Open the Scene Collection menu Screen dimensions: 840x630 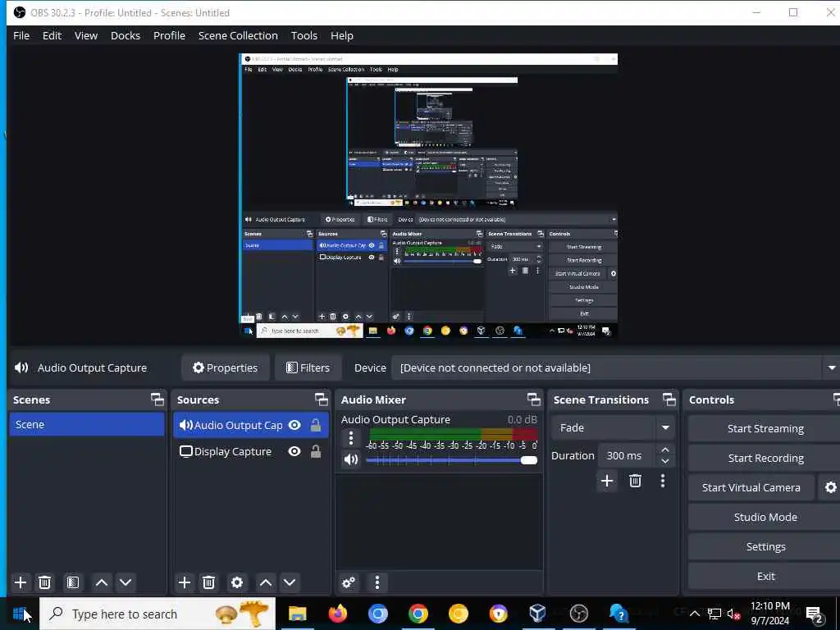[238, 35]
